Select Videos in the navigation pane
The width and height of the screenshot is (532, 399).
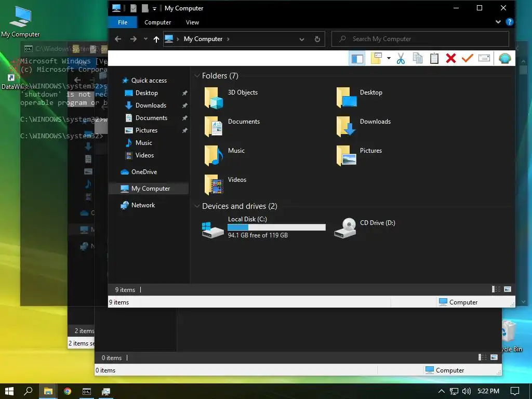(x=144, y=155)
